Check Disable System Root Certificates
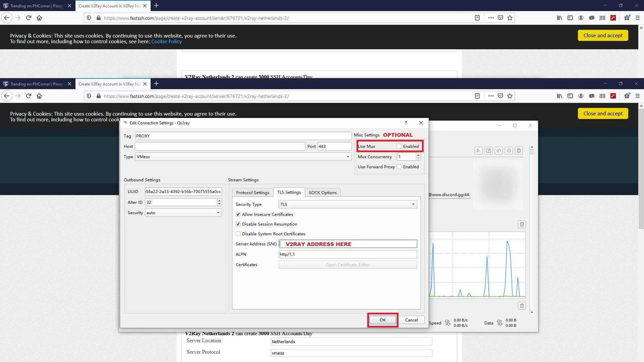644x362 pixels. [x=238, y=234]
